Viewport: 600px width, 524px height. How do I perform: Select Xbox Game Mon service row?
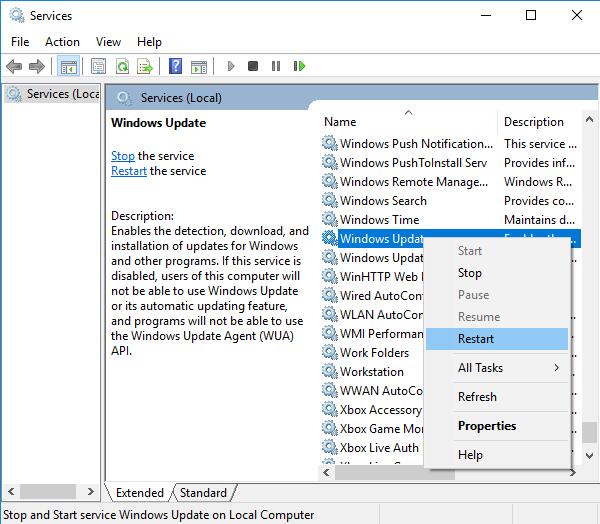[372, 429]
